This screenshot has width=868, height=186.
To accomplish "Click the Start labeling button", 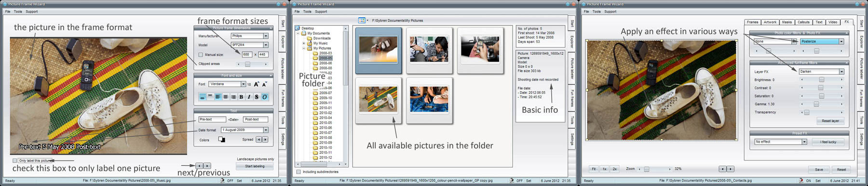I will [x=255, y=166].
